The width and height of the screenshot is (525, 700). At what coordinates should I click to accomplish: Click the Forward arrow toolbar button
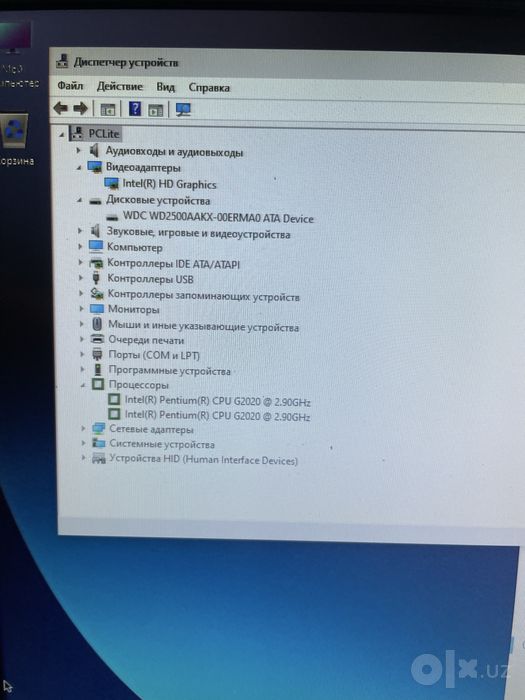[80, 108]
